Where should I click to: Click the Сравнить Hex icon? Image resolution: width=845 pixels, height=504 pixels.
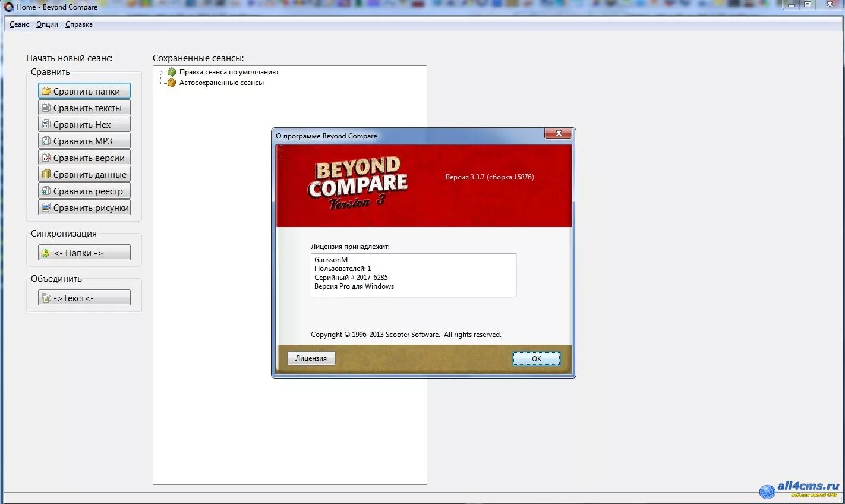pyautogui.click(x=46, y=124)
